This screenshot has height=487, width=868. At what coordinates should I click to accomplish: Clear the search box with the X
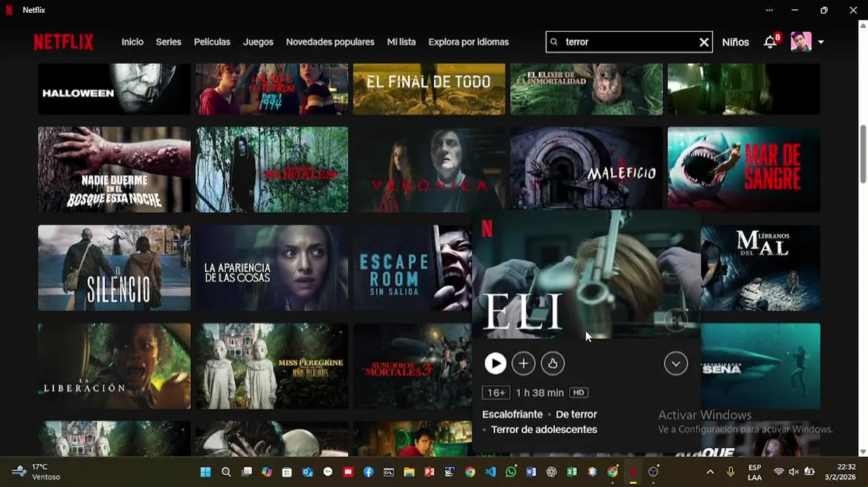[704, 42]
